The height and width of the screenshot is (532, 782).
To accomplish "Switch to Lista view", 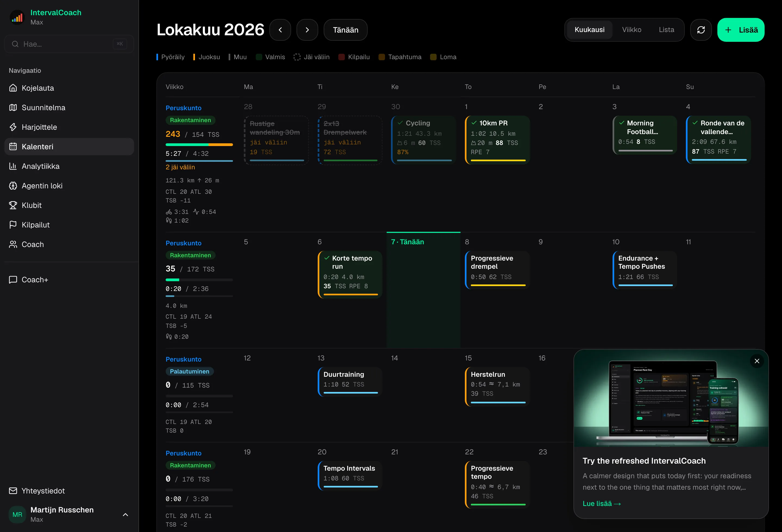I will [x=666, y=30].
